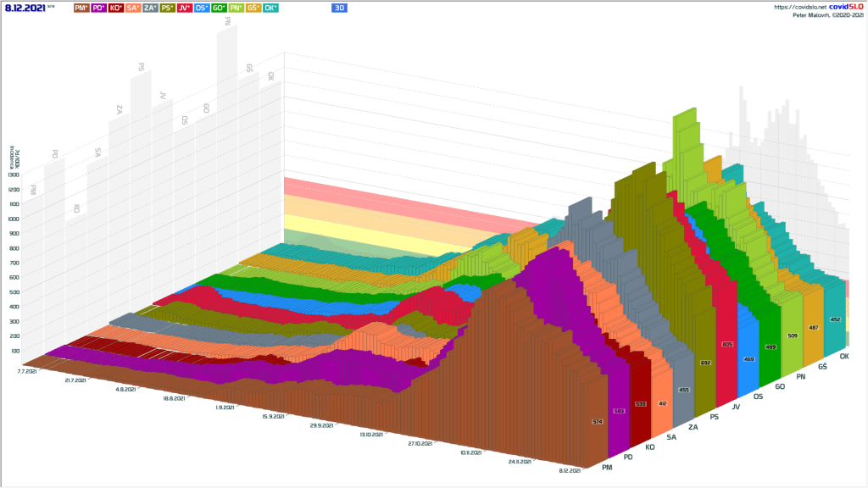Toggle the light green PN chip
The width and height of the screenshot is (868, 488).
coord(236,8)
